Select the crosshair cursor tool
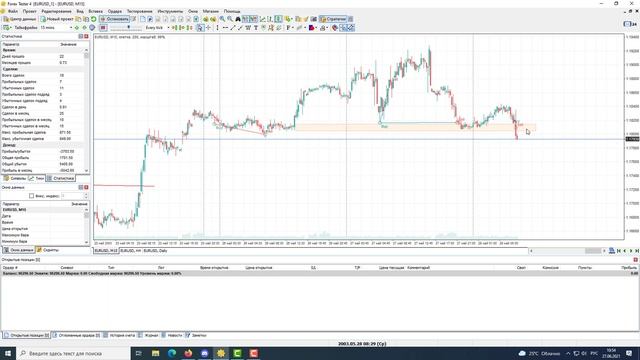The image size is (640, 360). click(x=208, y=28)
